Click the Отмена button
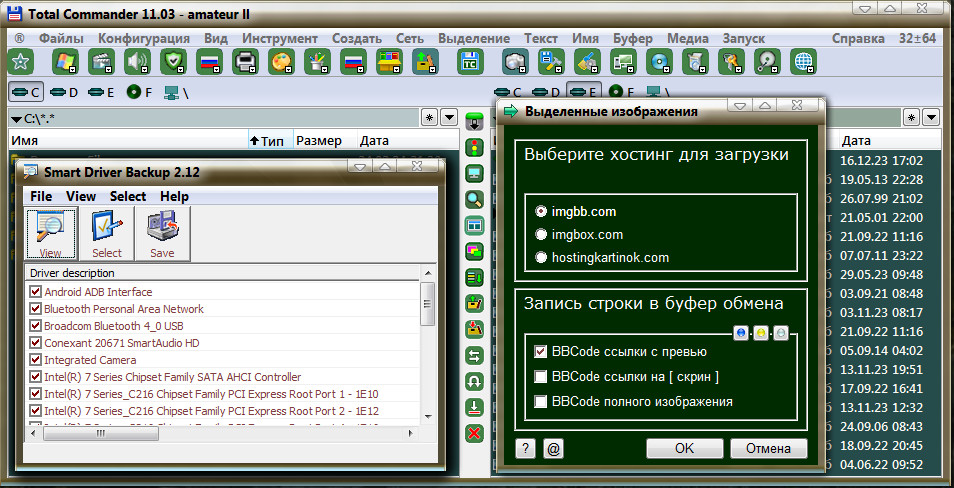The width and height of the screenshot is (954, 488). 768,448
